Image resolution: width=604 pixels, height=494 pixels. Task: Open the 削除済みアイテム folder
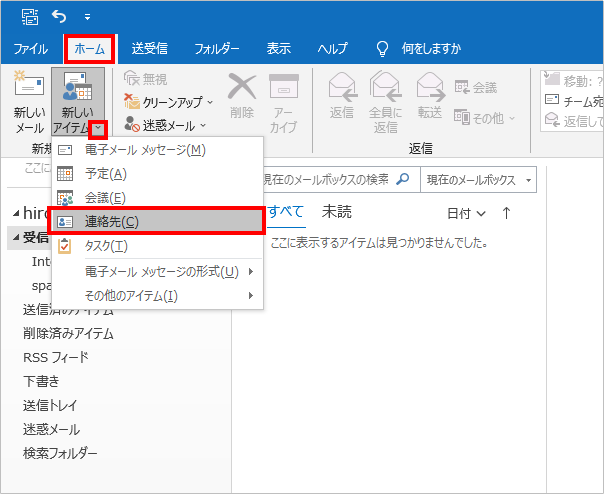click(x=68, y=333)
